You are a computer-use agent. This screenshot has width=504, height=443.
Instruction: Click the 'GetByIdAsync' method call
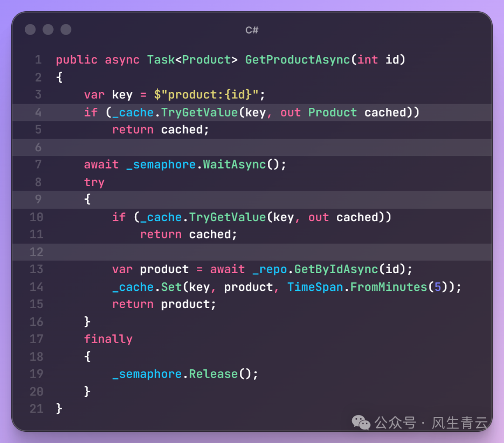click(336, 269)
